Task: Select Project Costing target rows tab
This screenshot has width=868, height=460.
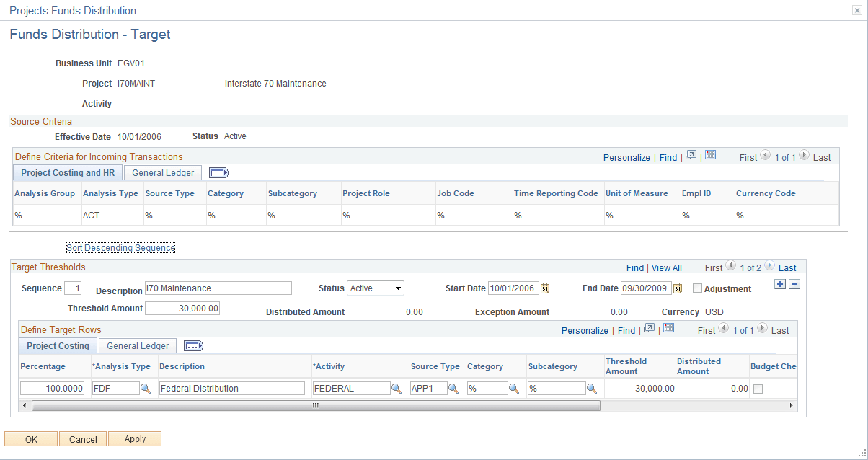Action: point(58,346)
